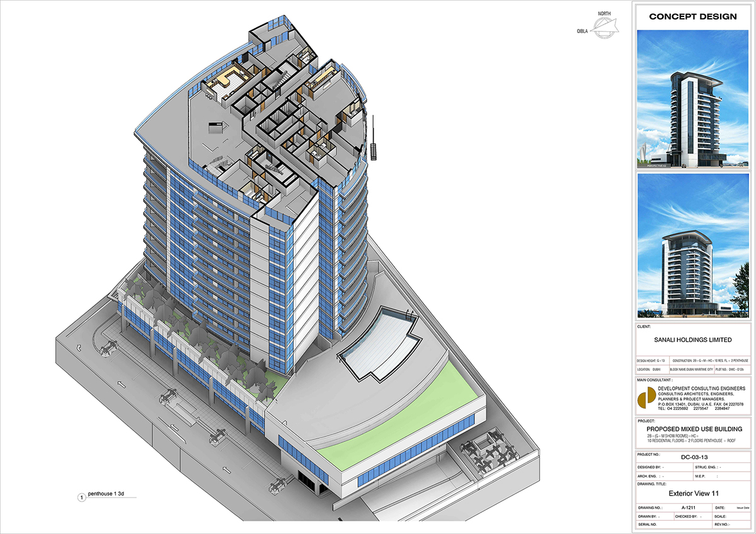Click the 'Issue Date' date field
756x534 pixels.
click(x=742, y=507)
